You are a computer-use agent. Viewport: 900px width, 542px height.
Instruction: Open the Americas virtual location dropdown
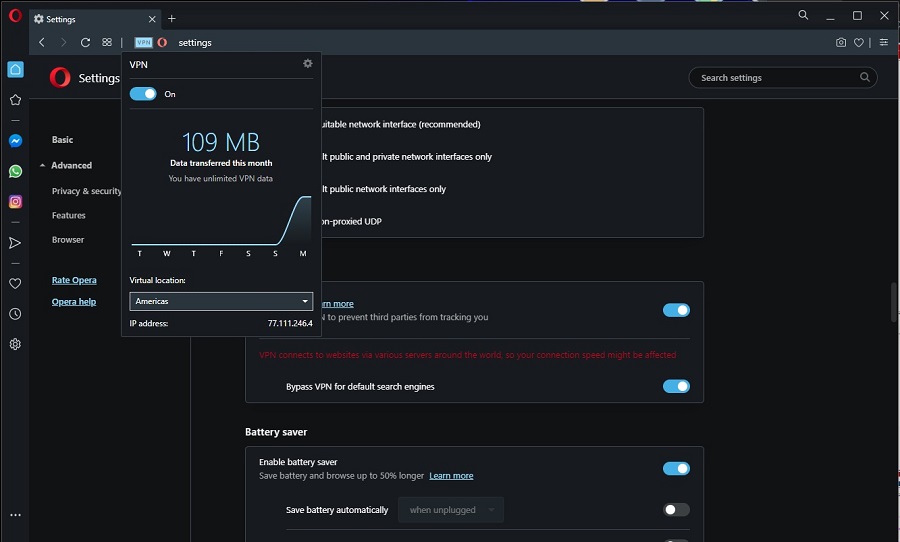click(x=221, y=301)
